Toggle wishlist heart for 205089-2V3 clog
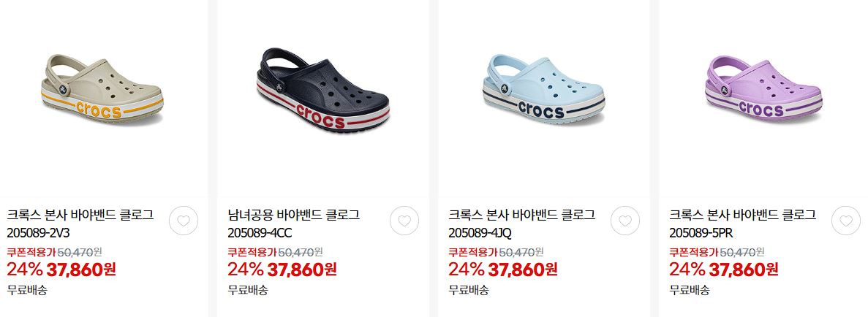Image resolution: width=868 pixels, height=317 pixels. [x=184, y=221]
